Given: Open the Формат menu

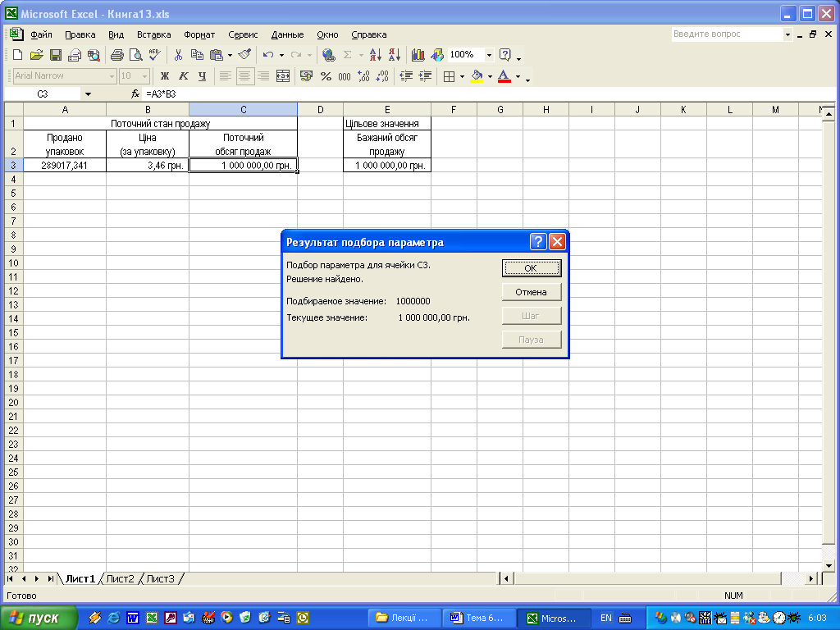Looking at the screenshot, I should point(199,34).
